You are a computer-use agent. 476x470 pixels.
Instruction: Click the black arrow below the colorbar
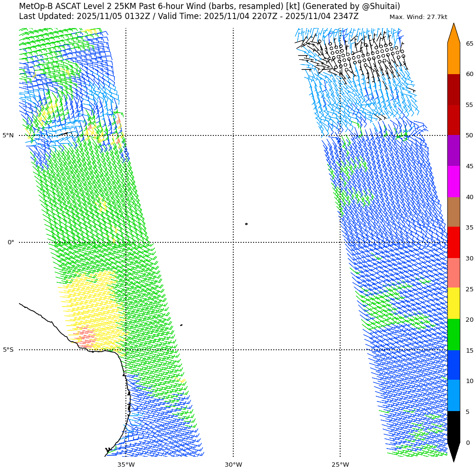[x=454, y=451]
